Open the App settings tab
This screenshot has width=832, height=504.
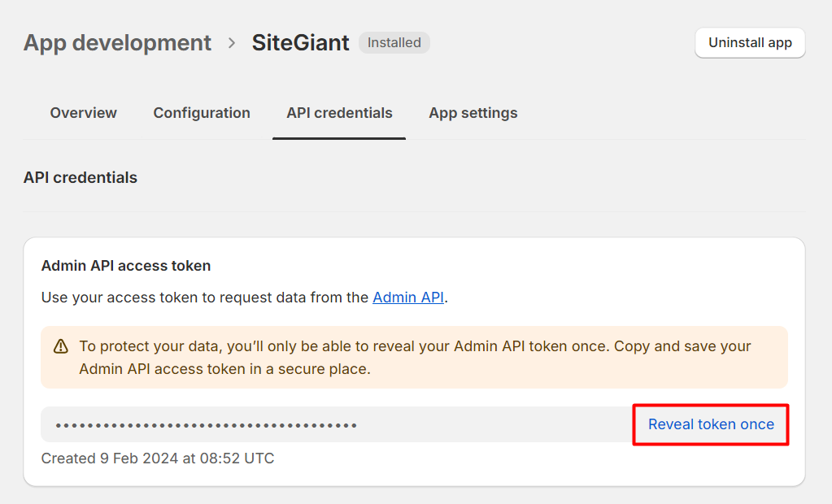473,113
